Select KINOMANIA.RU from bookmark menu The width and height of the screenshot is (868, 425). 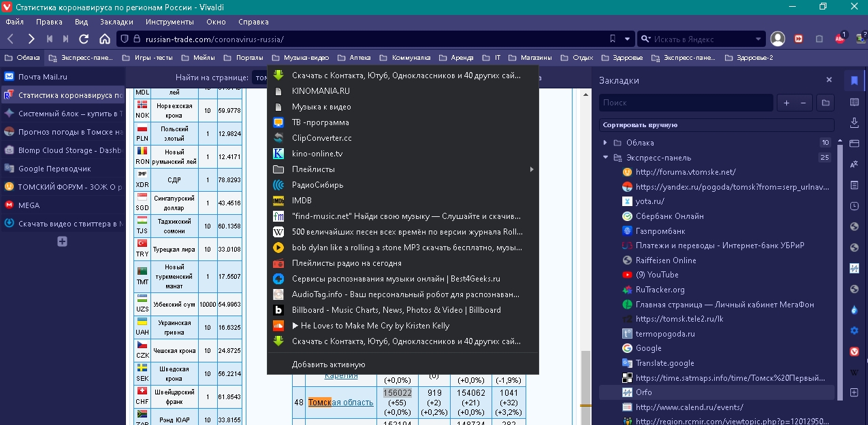tap(403, 91)
